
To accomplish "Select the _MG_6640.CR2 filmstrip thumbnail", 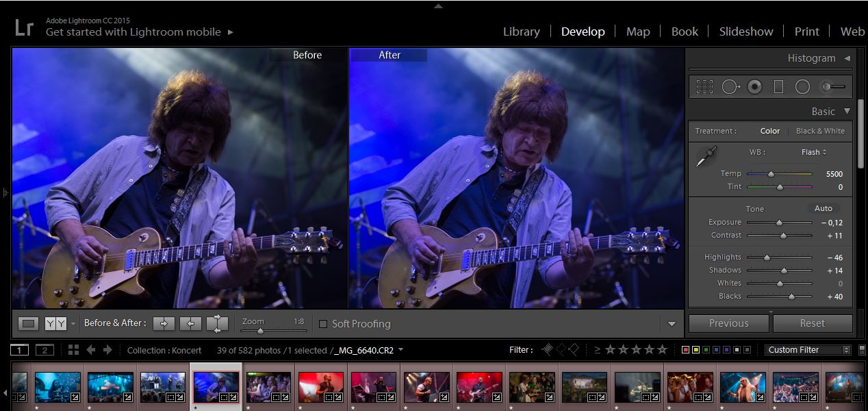I will (216, 386).
